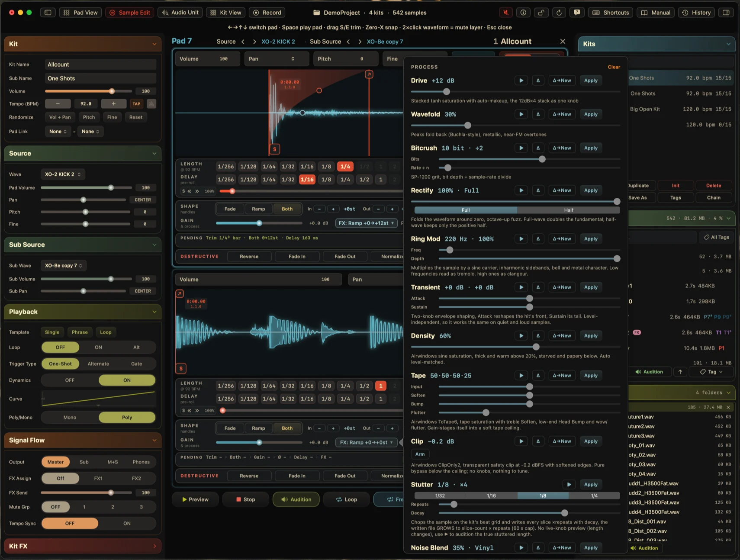
Task: Open the FX: Ramp +0→+12st dropdown
Action: tap(367, 223)
